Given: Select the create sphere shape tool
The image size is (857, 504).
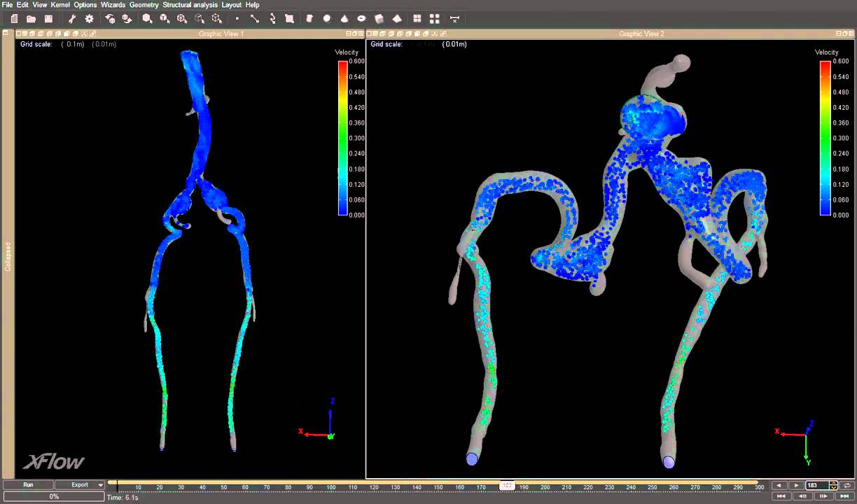Looking at the screenshot, I should (x=327, y=19).
